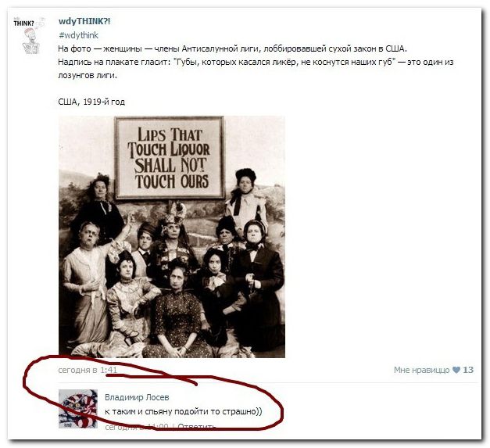
Task: Click the line starting with Надпись на плакате
Action: point(256,63)
